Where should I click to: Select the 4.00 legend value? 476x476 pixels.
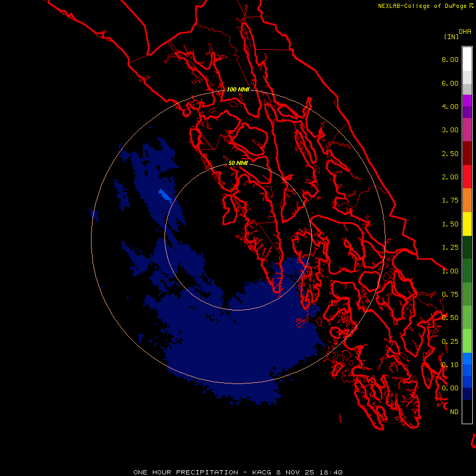[450, 106]
